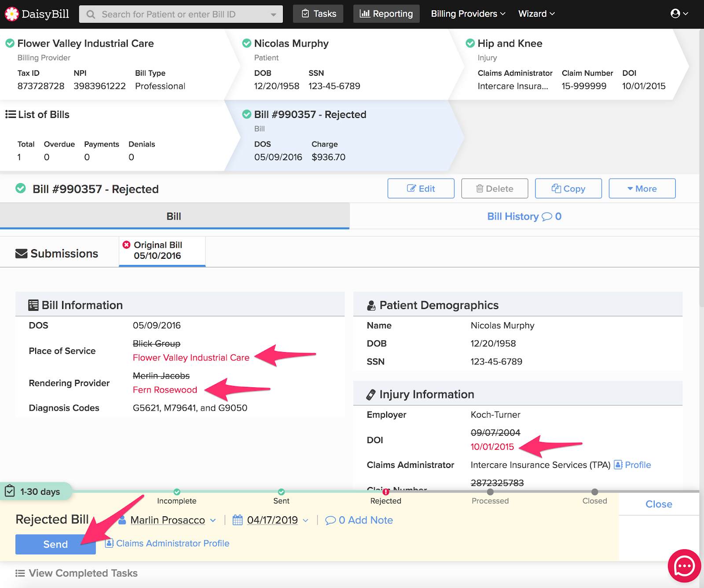Click the Delete bill button

495,188
